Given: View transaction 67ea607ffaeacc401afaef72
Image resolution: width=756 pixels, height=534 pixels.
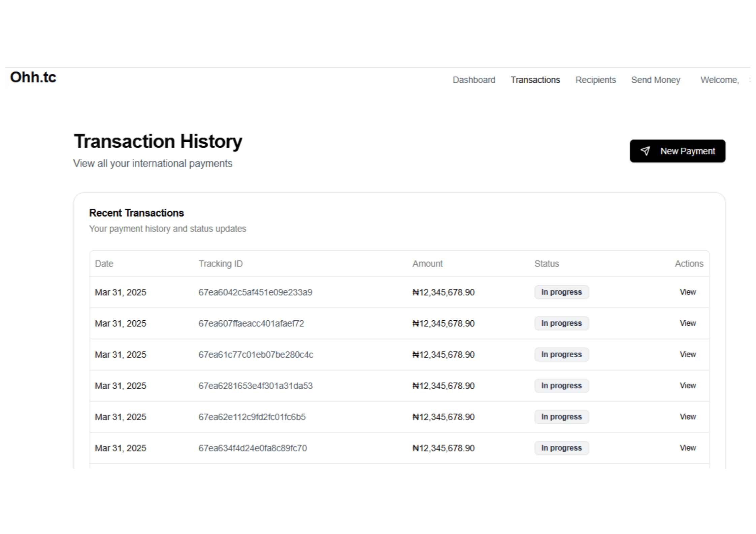Looking at the screenshot, I should tap(687, 323).
